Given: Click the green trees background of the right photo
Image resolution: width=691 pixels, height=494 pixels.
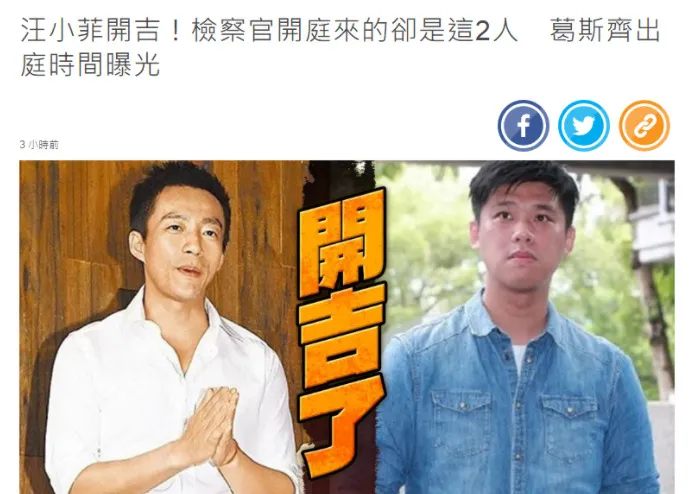Looking at the screenshot, I should pyautogui.click(x=423, y=247).
